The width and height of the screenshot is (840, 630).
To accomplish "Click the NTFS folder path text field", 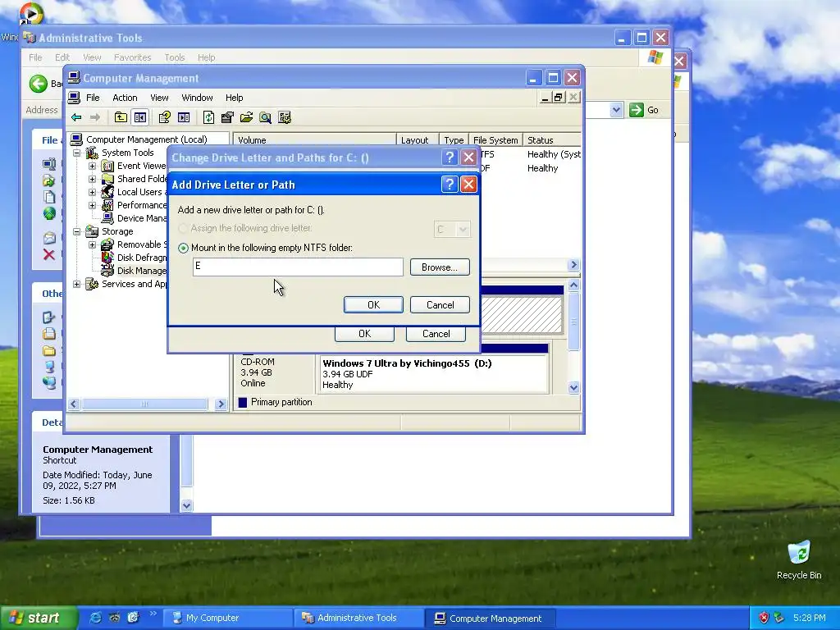I will click(x=298, y=267).
